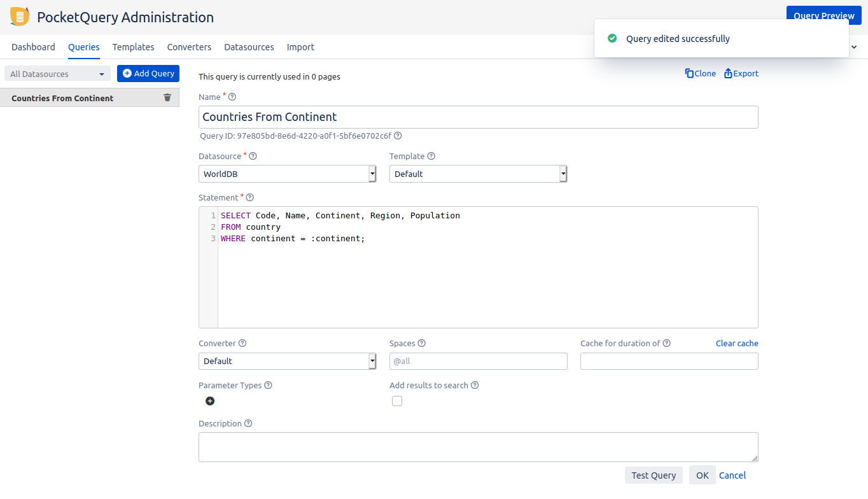The height and width of the screenshot is (499, 868).
Task: Open the Datasource dropdown showing WorldDB
Action: pyautogui.click(x=287, y=174)
